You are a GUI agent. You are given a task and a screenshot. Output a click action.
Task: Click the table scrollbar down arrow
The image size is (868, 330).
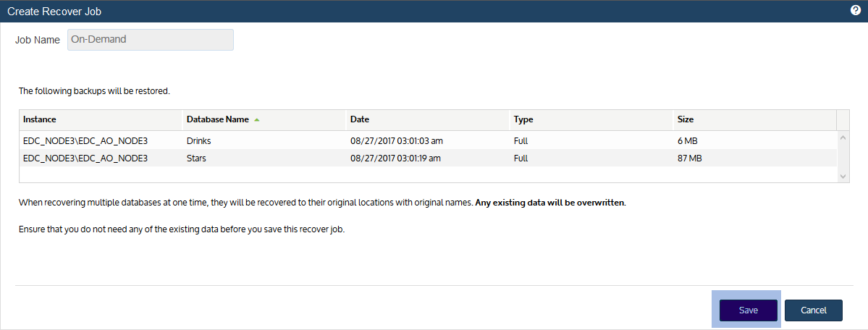click(x=843, y=176)
